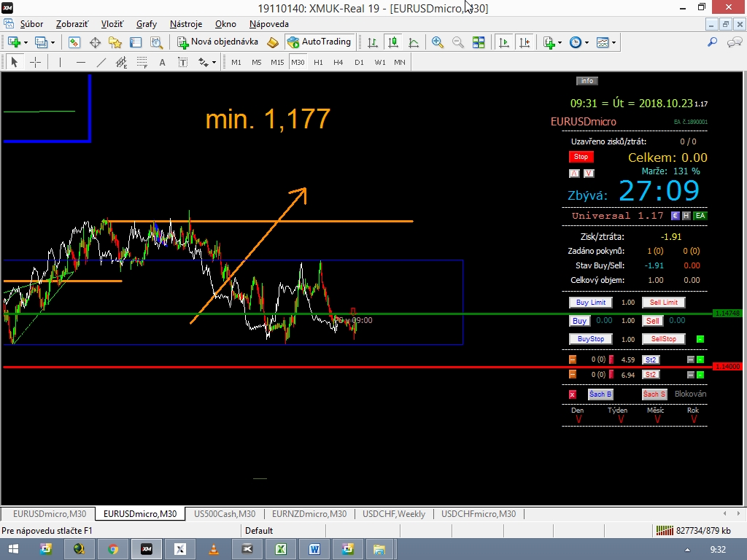Select the cursor arrow tool
747x560 pixels.
(x=15, y=62)
